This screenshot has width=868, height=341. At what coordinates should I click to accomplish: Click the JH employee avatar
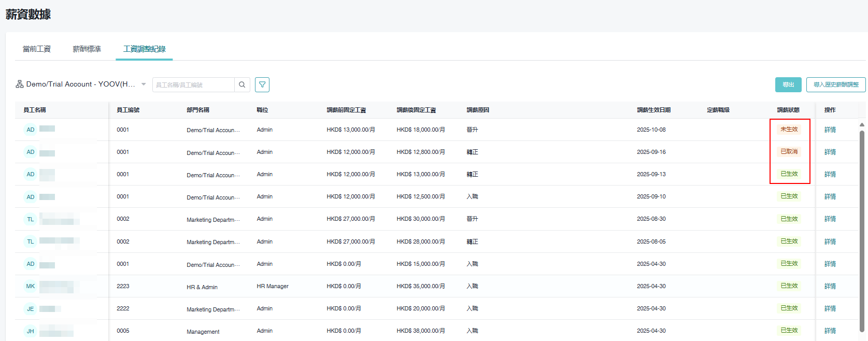pyautogui.click(x=31, y=331)
